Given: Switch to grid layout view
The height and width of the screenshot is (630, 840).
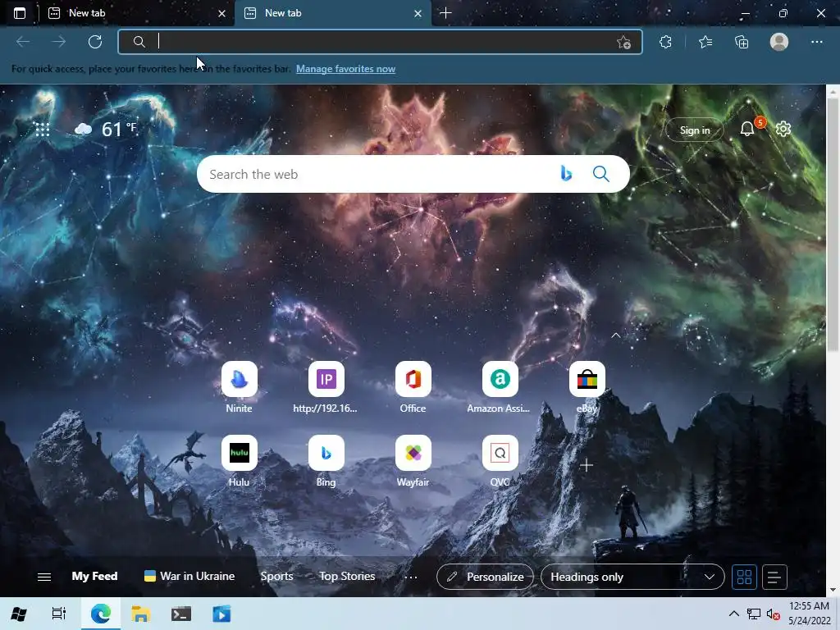Looking at the screenshot, I should pos(744,577).
